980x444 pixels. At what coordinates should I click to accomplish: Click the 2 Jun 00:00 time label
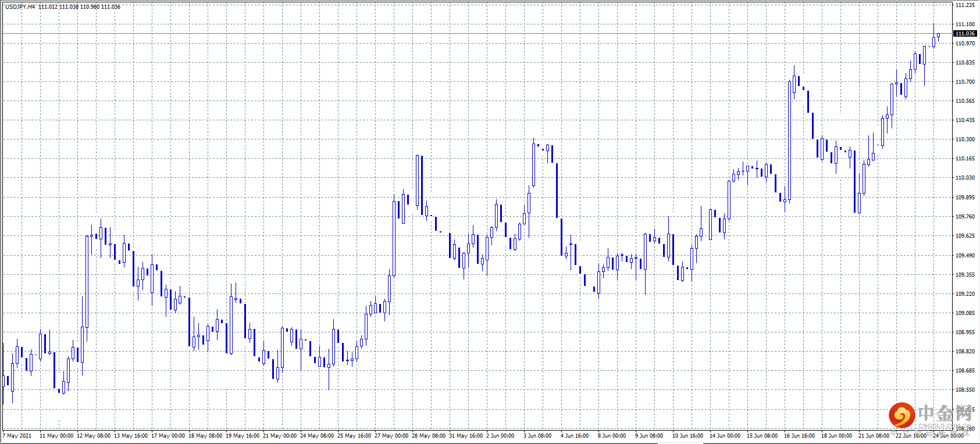(500, 436)
